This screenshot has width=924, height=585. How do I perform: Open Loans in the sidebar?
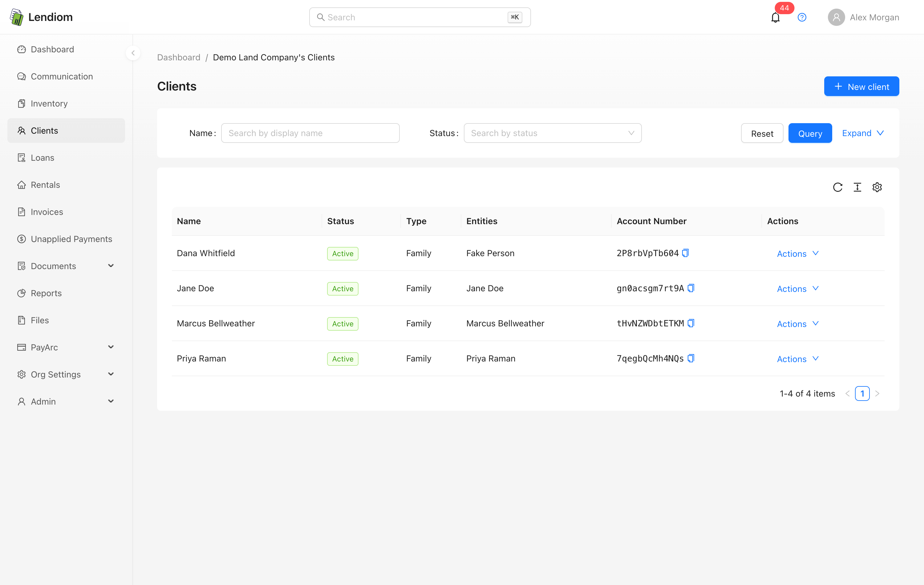[66, 158]
